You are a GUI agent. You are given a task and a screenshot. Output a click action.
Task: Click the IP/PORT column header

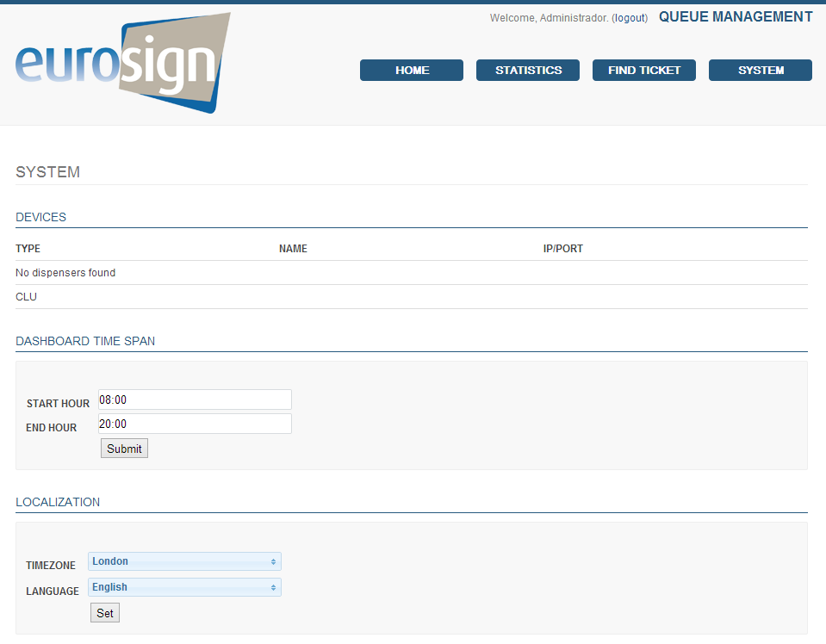tap(562, 249)
